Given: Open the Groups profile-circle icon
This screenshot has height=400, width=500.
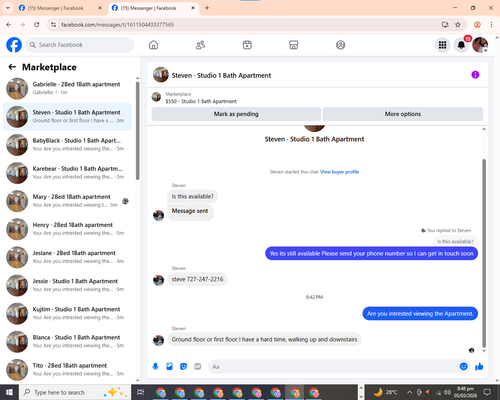Looking at the screenshot, I should 340,45.
